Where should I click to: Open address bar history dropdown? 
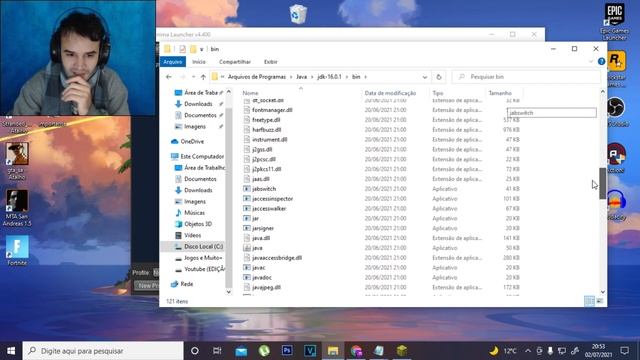424,77
